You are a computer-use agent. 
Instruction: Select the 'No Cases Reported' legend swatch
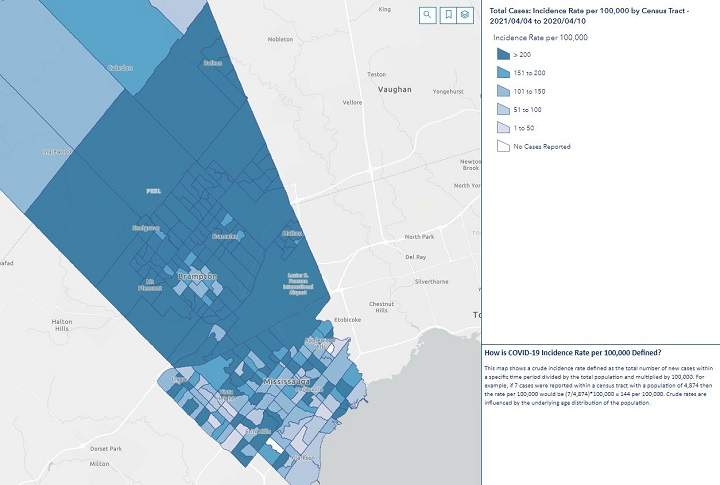pos(503,146)
